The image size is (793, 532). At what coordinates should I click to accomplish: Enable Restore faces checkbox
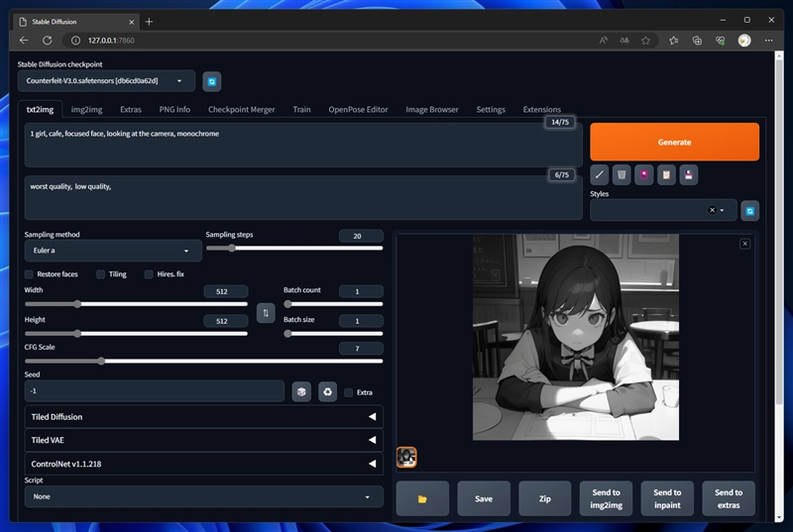pyautogui.click(x=29, y=274)
